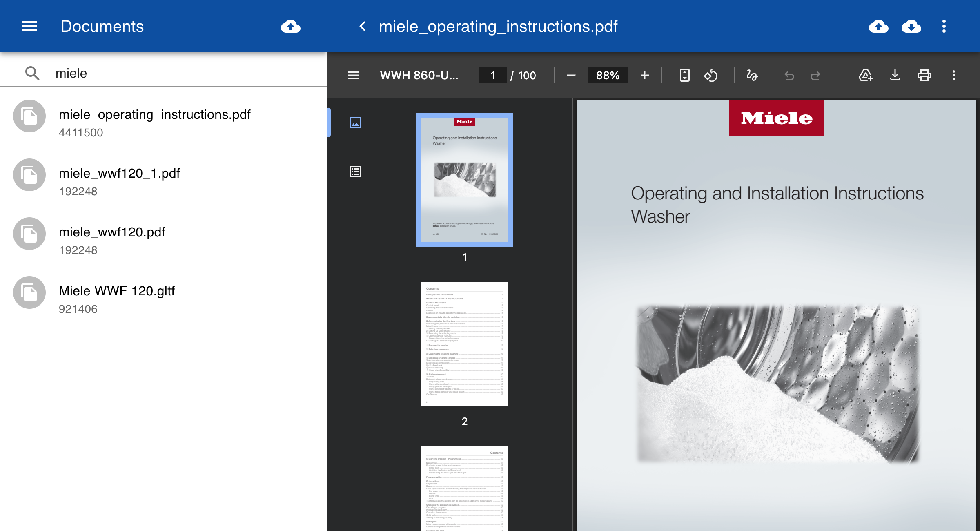Click the 88% zoom level field
The image size is (980, 531).
(x=608, y=75)
